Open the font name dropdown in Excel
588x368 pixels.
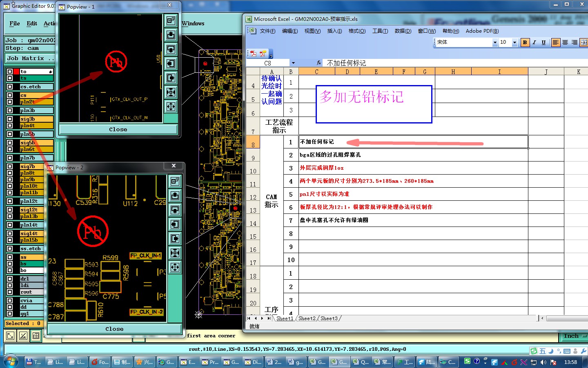(495, 42)
